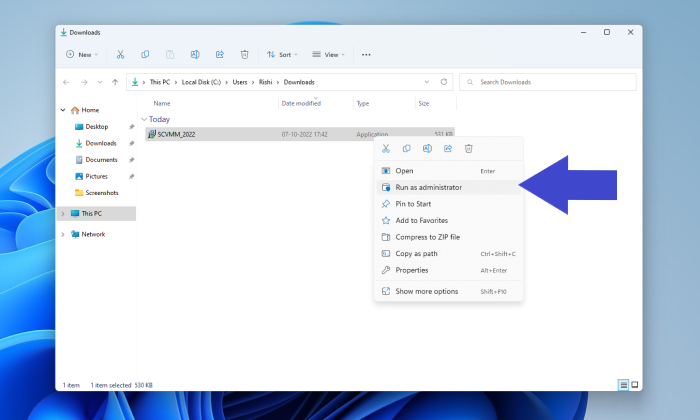Click the Paste icon in the toolbar
Screen dimensions: 700x420
click(170, 54)
